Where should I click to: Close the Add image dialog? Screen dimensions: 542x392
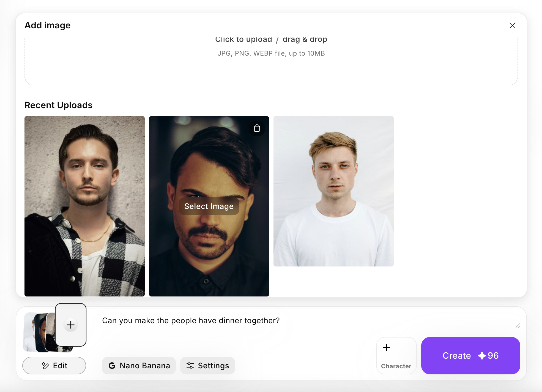click(x=512, y=25)
